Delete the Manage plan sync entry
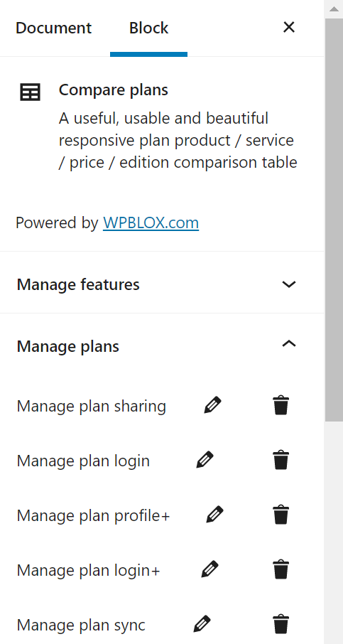Screen dimensions: 343x644 pyautogui.click(x=281, y=624)
